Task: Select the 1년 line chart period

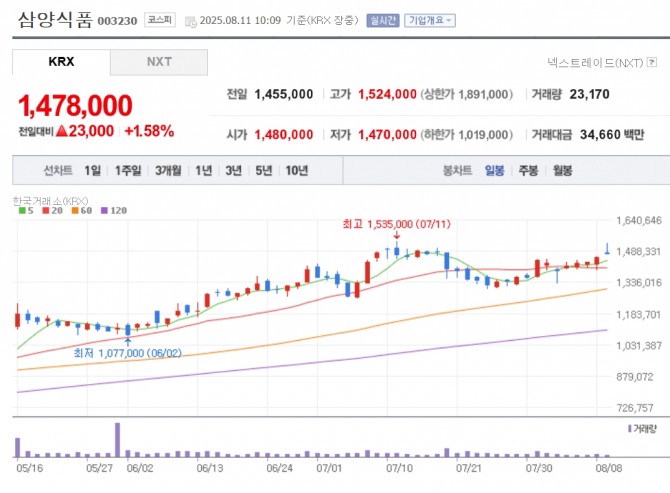Action: [203, 171]
